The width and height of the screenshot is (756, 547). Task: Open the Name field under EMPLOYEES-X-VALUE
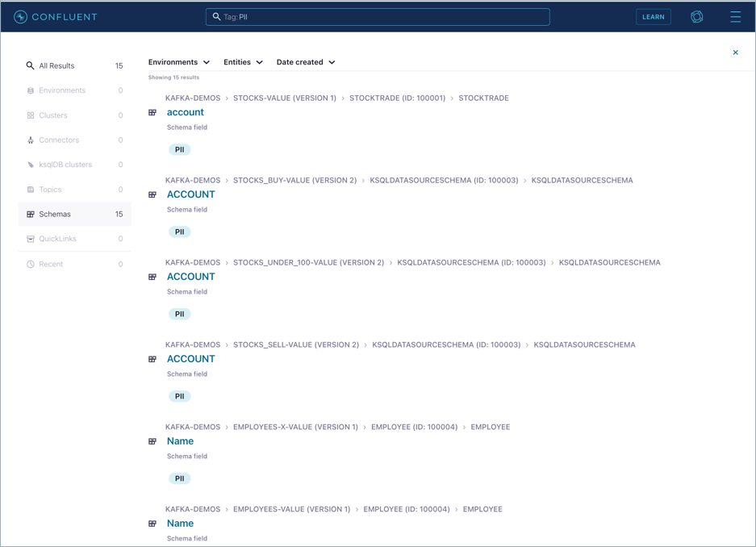pos(180,441)
